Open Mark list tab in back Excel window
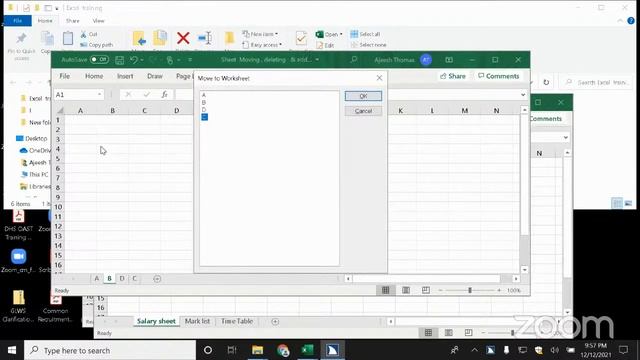Screen dimensions: 640x360 pyautogui.click(x=197, y=322)
